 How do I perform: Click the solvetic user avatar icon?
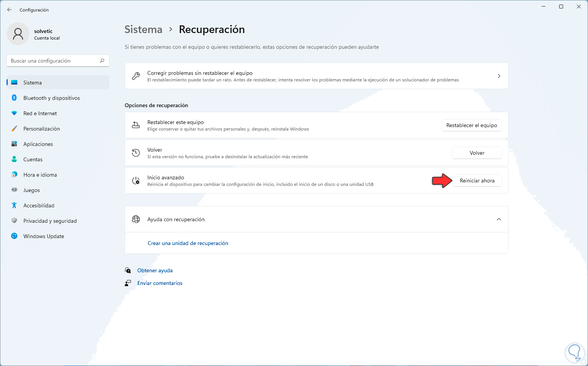[x=18, y=34]
